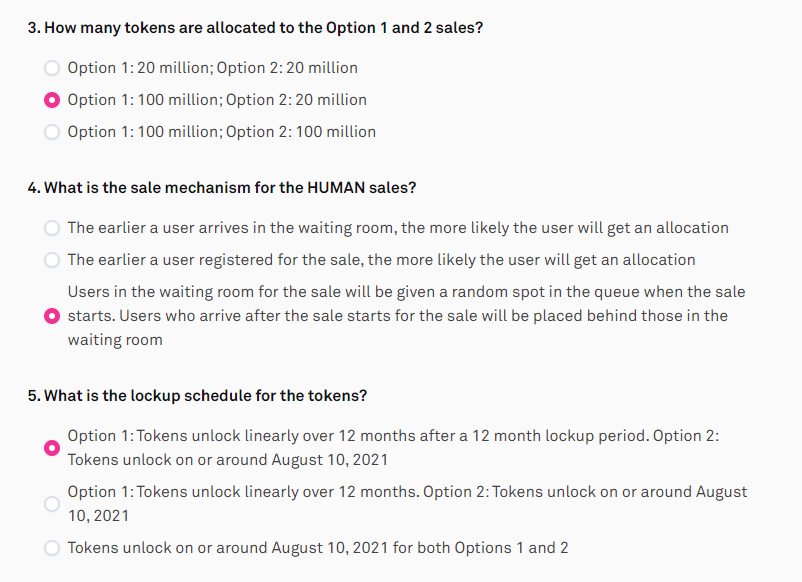802x582 pixels.
Task: Click the 'Option 1: 100 million; Option 2: 20 million' label text
Action: point(217,100)
